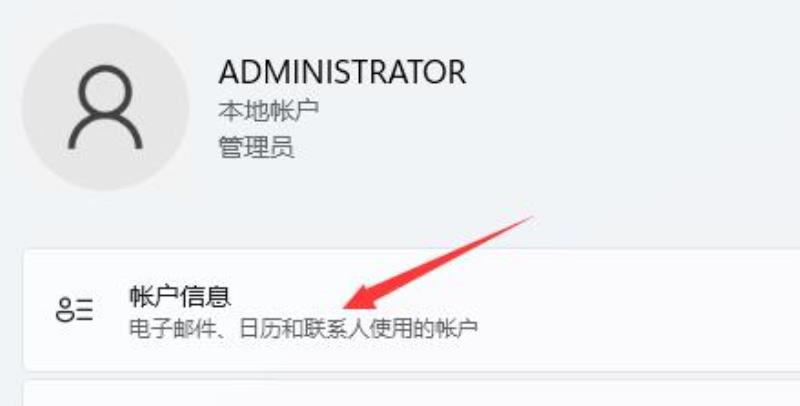Image resolution: width=800 pixels, height=406 pixels.
Task: Click the shoulders of the person icon
Action: [105, 133]
